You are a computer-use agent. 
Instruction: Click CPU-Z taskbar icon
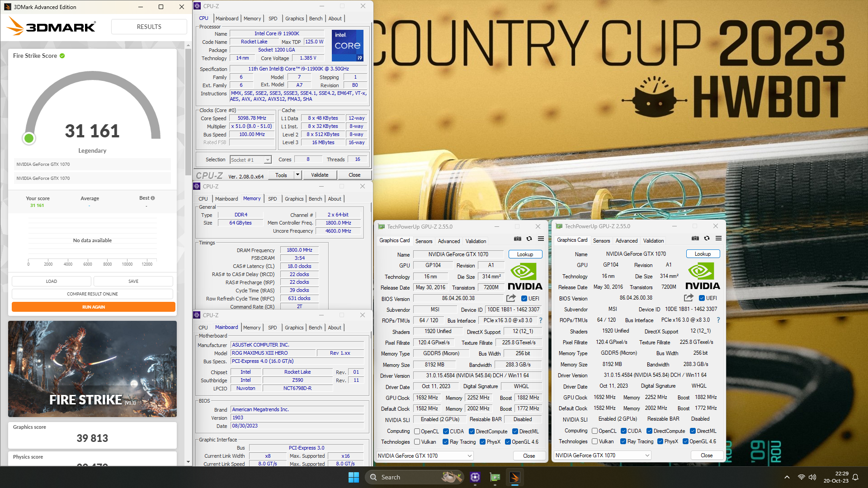tap(475, 477)
